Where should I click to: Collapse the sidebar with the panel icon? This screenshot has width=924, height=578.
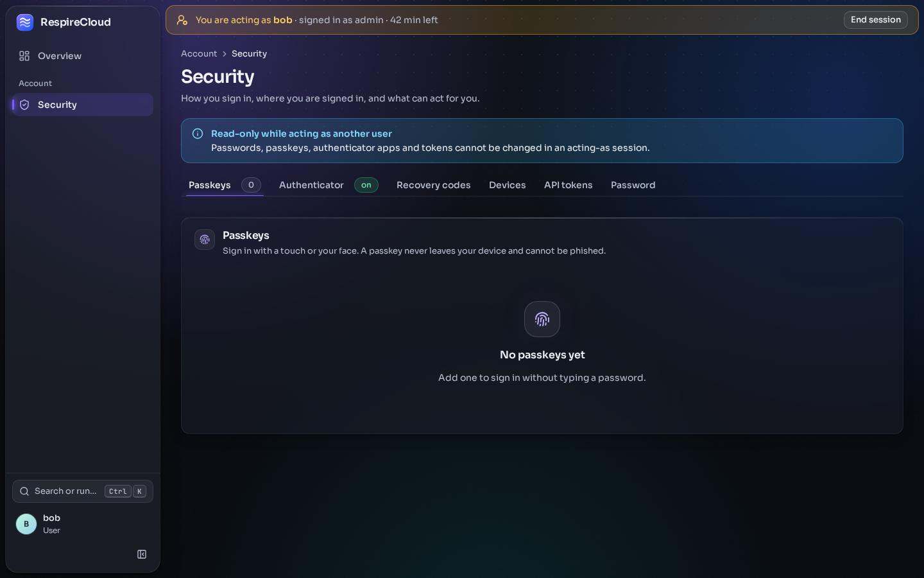click(142, 554)
